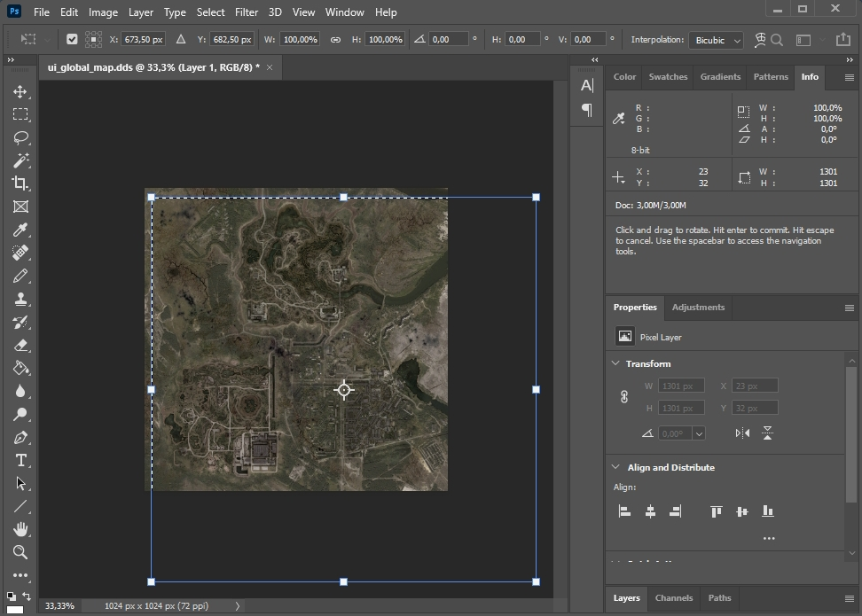The width and height of the screenshot is (862, 616).
Task: Align left edges in Align section
Action: (624, 511)
